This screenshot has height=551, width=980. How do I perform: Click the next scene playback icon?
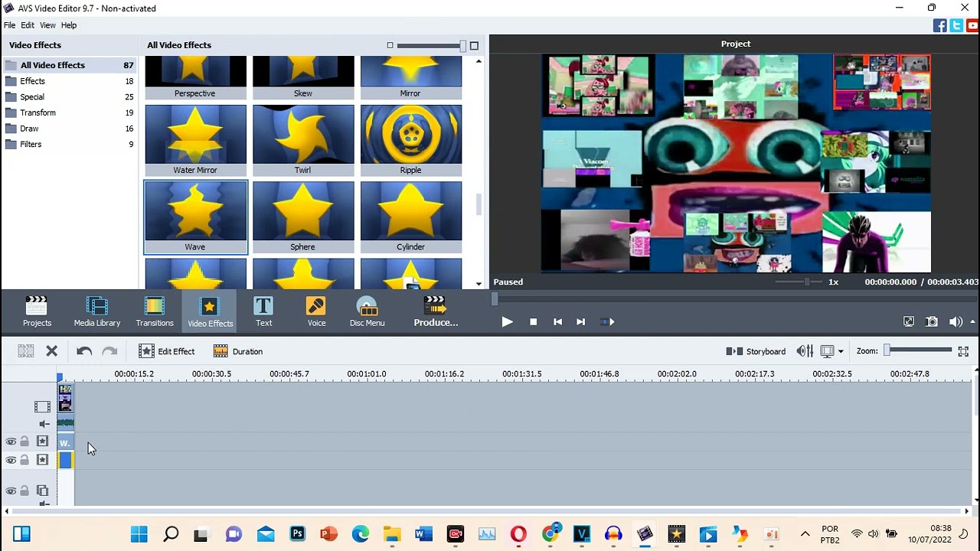[607, 322]
